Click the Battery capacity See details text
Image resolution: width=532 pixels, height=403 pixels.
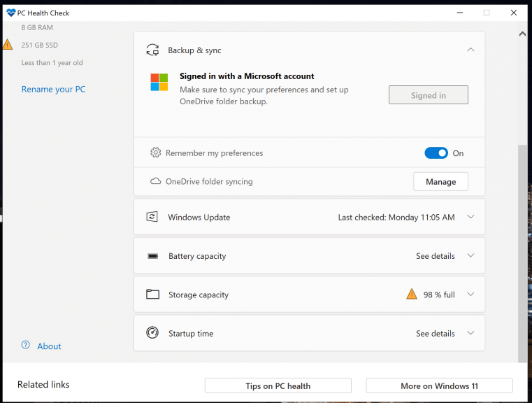(436, 256)
